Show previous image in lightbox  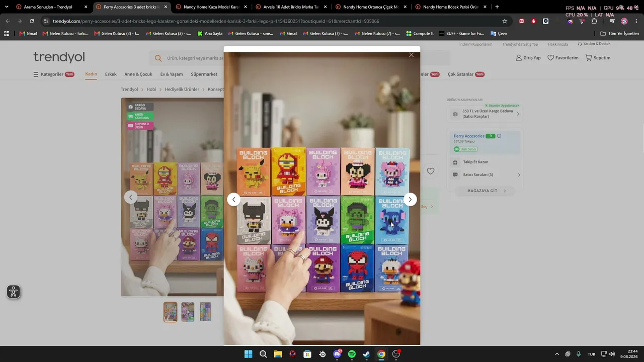pyautogui.click(x=233, y=200)
